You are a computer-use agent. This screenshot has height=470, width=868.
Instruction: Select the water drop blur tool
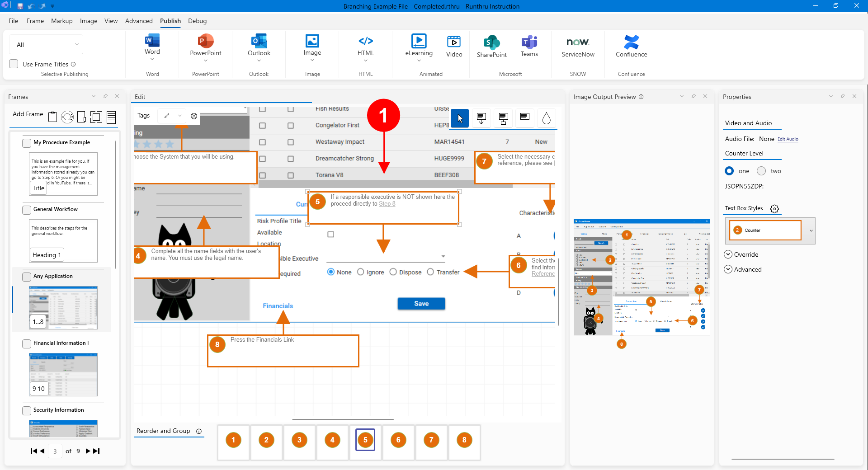click(546, 118)
